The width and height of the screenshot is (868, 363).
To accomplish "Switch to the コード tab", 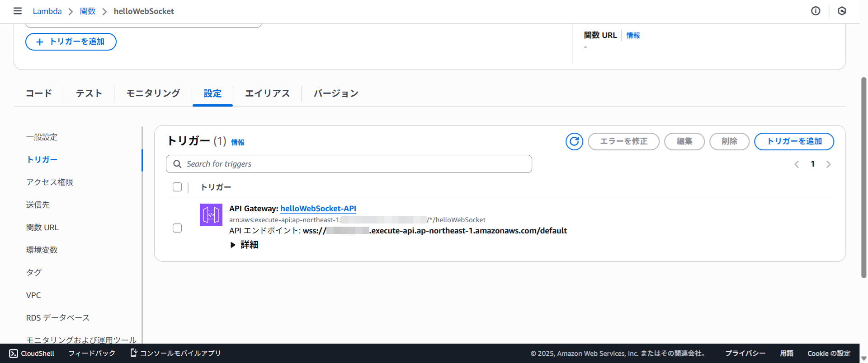I will (x=39, y=93).
